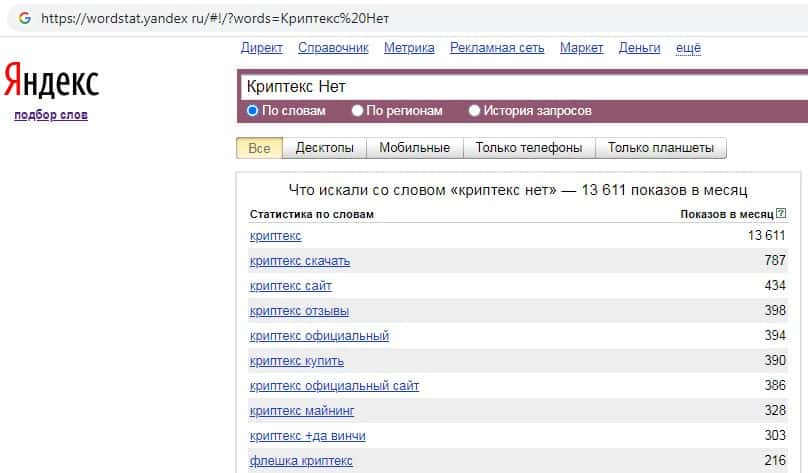808x473 pixels.
Task: Select the По словам radio button
Action: [x=252, y=110]
